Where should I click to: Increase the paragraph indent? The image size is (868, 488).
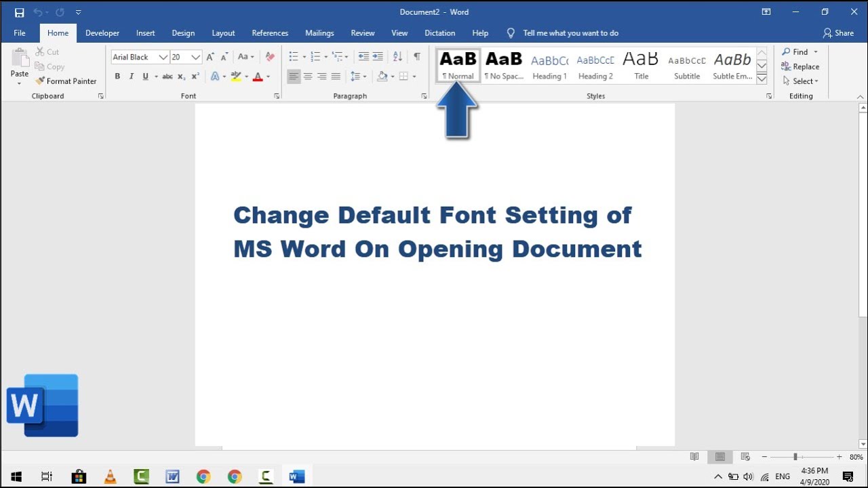click(378, 57)
